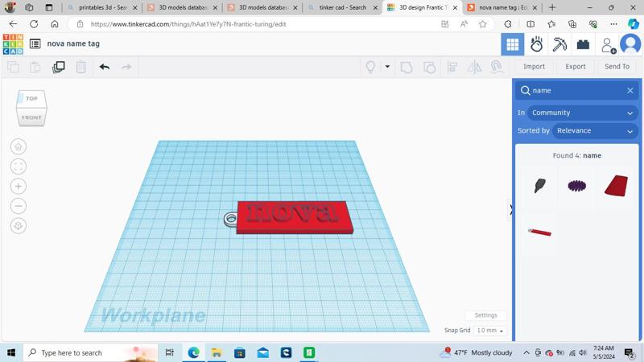The image size is (644, 362).
Task: Click the Home view icon
Action: pos(18,146)
